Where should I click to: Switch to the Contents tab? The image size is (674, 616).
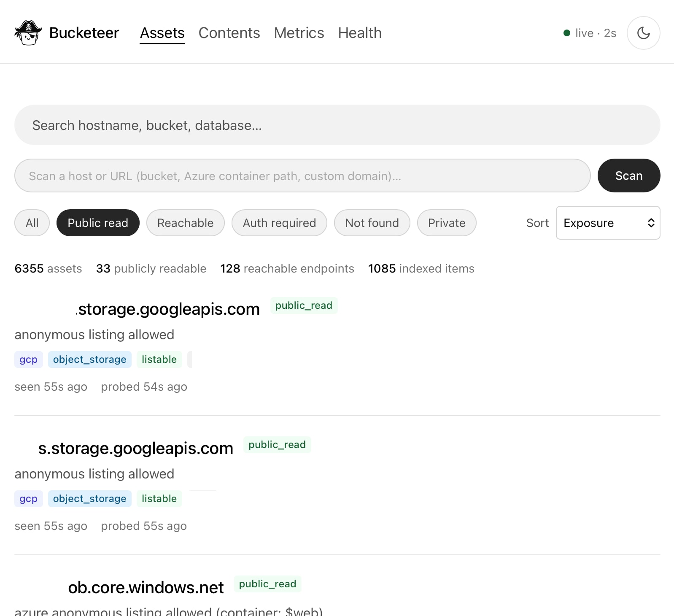point(229,33)
